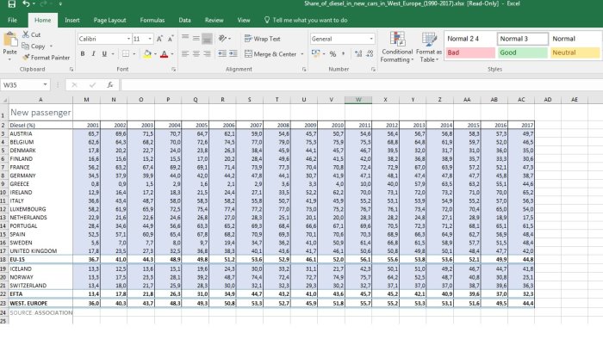Click Select All corner triangle

(4, 100)
